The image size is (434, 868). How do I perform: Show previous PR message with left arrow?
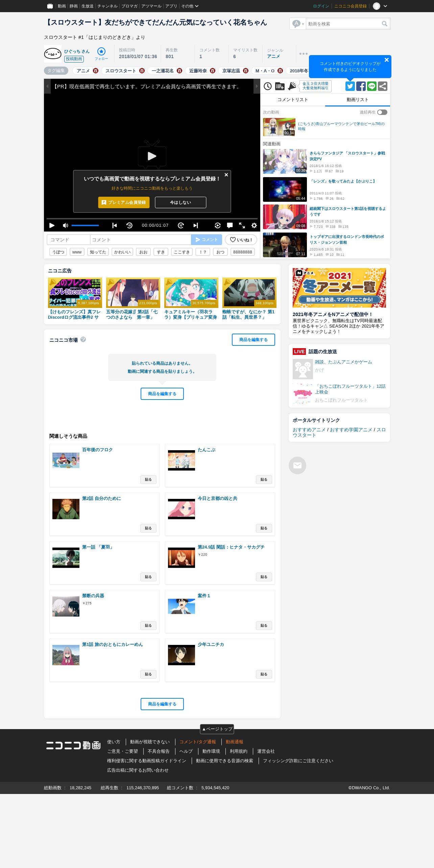(47, 86)
